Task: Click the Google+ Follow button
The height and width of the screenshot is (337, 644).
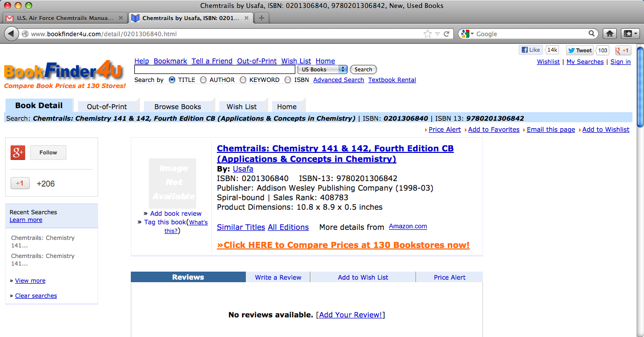Action: (x=48, y=152)
